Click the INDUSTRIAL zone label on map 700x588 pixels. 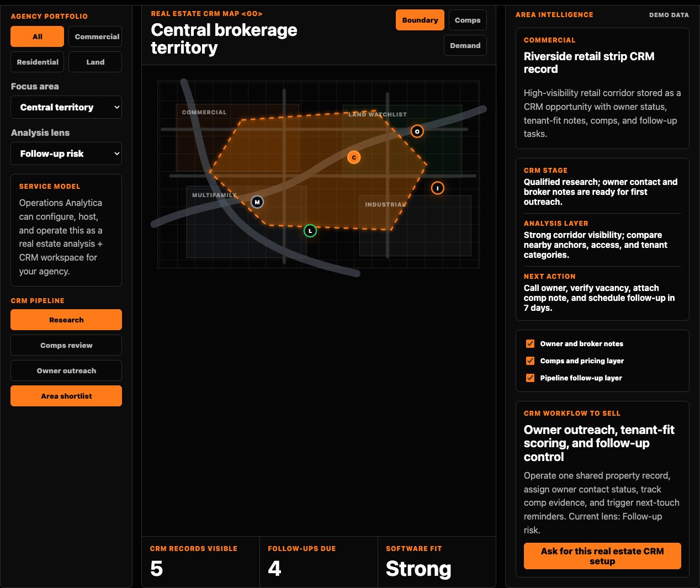pos(386,204)
